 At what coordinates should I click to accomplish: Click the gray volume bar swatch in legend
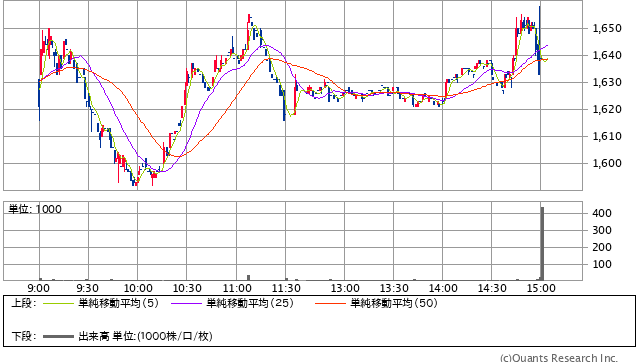59,336
